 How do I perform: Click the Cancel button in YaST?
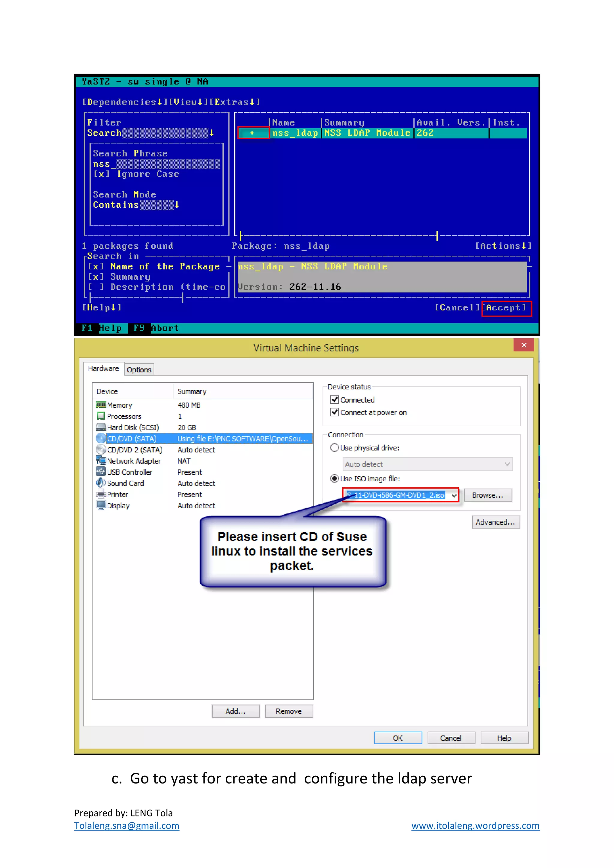[x=457, y=308]
